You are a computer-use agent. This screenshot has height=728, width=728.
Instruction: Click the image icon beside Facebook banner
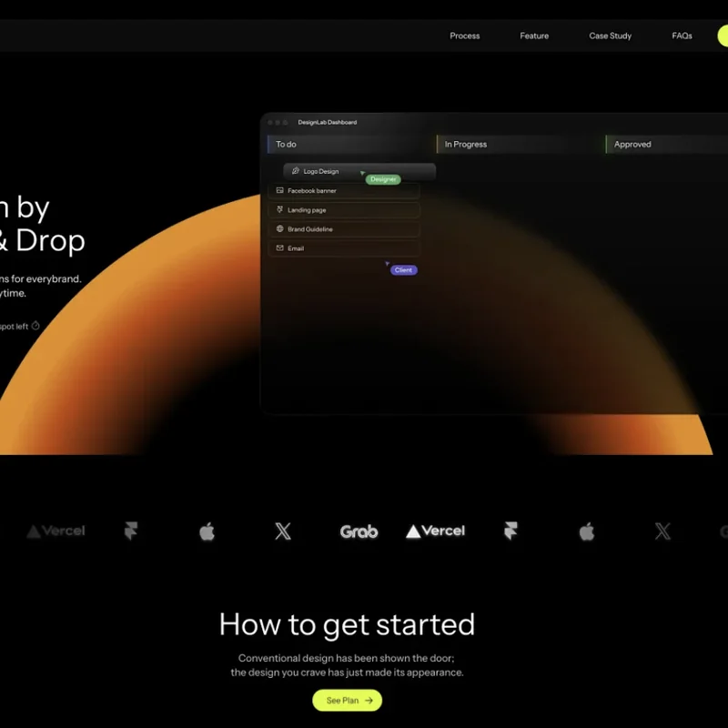point(280,191)
